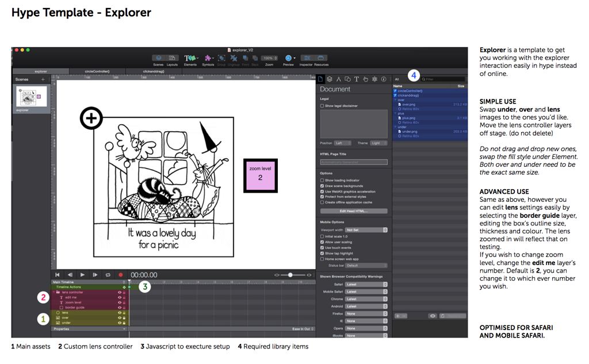Screen dimensions: 589x364
Task: Select the Typography inspector tab icon
Action: pos(356,79)
